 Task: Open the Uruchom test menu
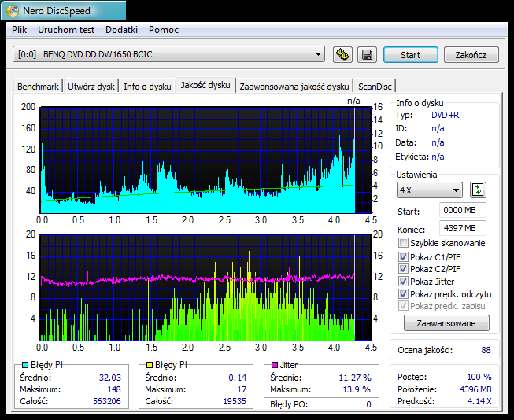click(66, 30)
